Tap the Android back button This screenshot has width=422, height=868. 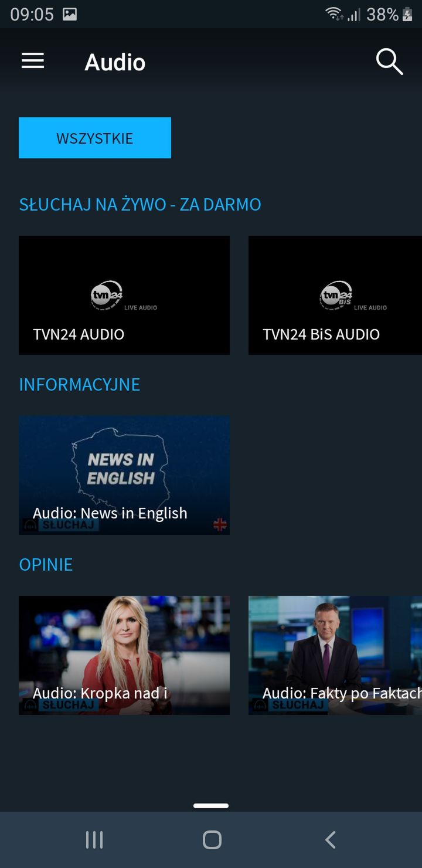coord(330,840)
